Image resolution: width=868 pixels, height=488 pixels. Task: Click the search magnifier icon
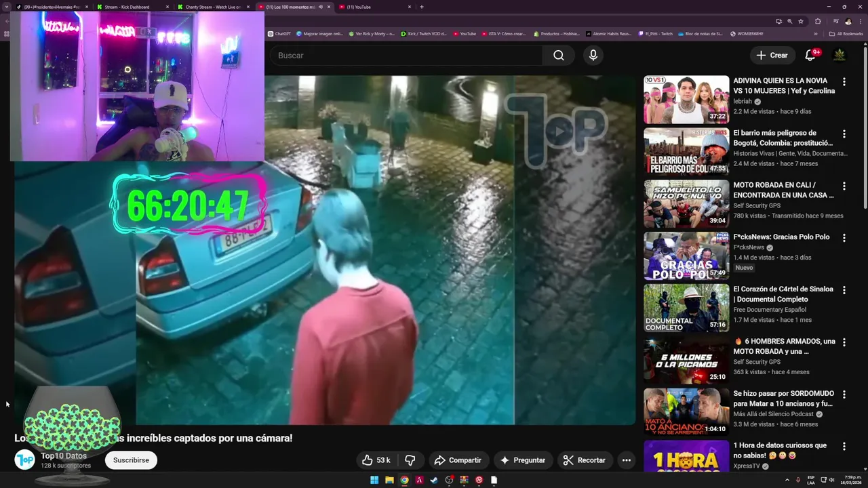(x=558, y=56)
